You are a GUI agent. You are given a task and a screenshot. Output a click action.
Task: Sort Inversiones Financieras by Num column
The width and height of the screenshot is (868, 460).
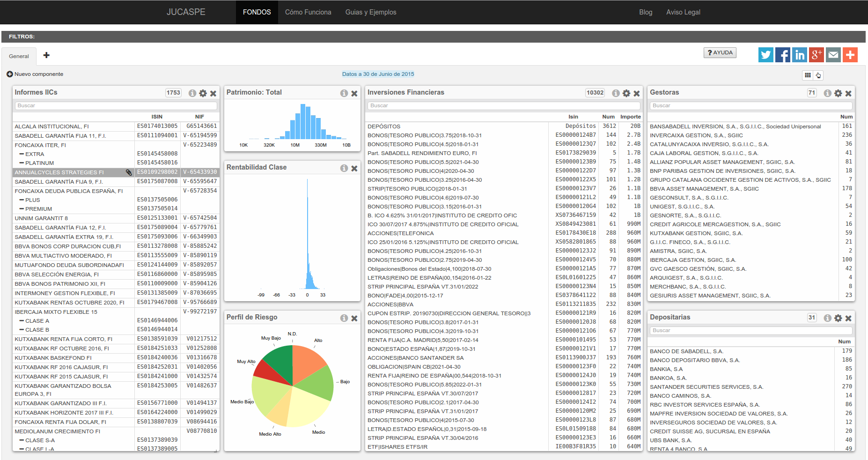click(x=608, y=117)
